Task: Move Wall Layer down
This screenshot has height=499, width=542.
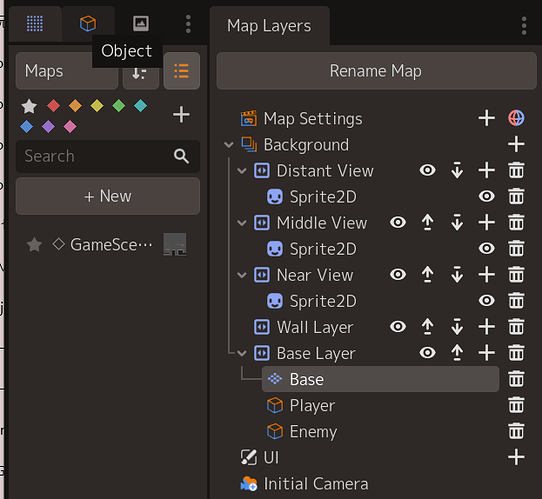Action: click(x=457, y=327)
